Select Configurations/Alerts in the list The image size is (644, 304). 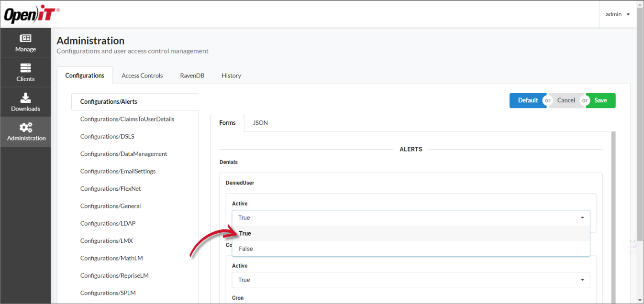click(135, 102)
